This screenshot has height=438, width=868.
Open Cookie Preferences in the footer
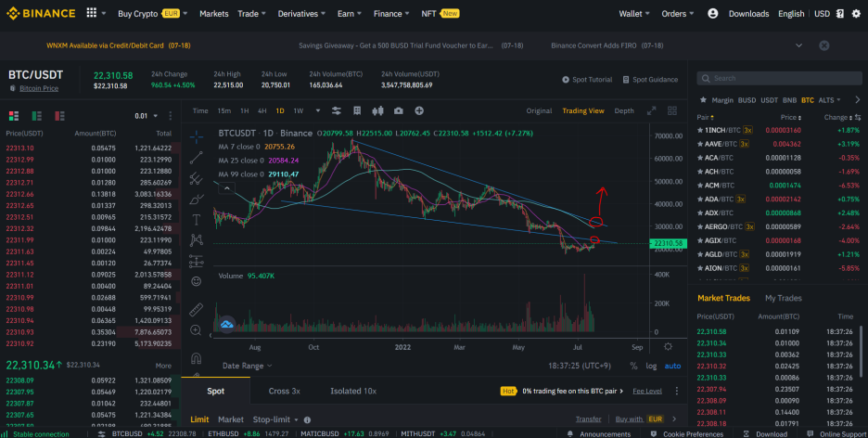pyautogui.click(x=686, y=434)
